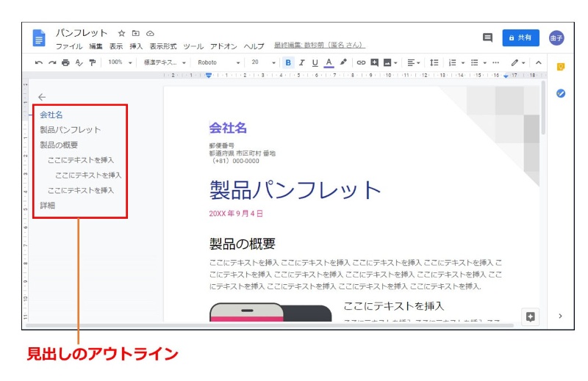Jump to 製品の概要 in outline
588x381 pixels.
coord(59,145)
